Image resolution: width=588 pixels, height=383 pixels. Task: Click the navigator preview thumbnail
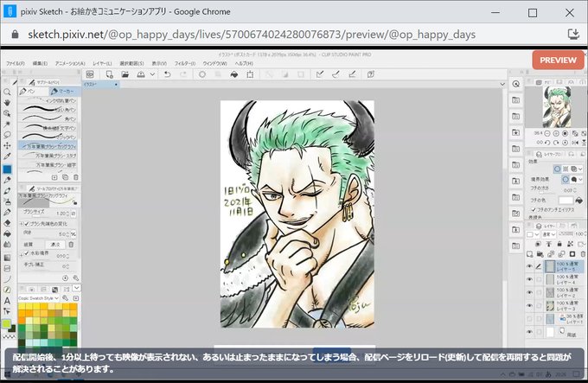point(557,107)
